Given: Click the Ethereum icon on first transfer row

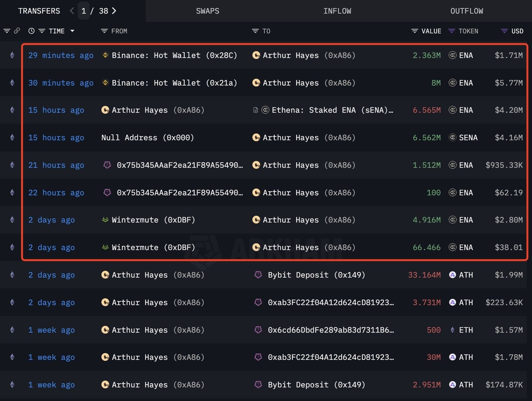Looking at the screenshot, I should pyautogui.click(x=12, y=55).
